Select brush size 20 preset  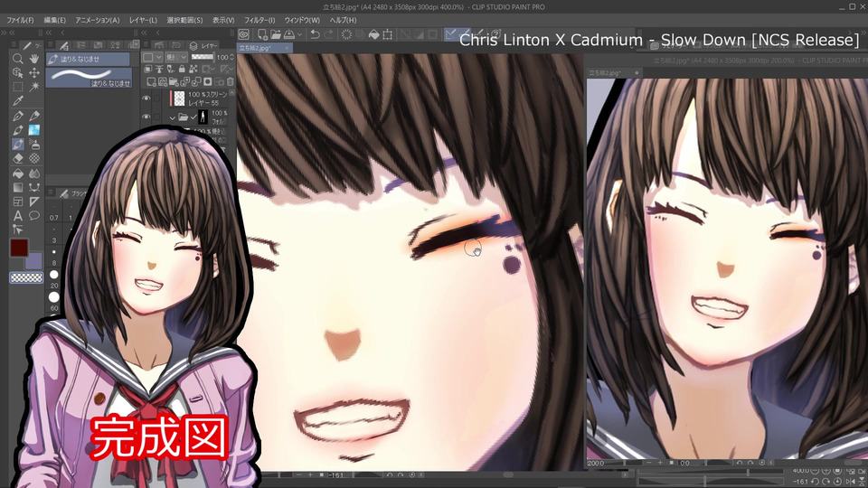tap(53, 279)
